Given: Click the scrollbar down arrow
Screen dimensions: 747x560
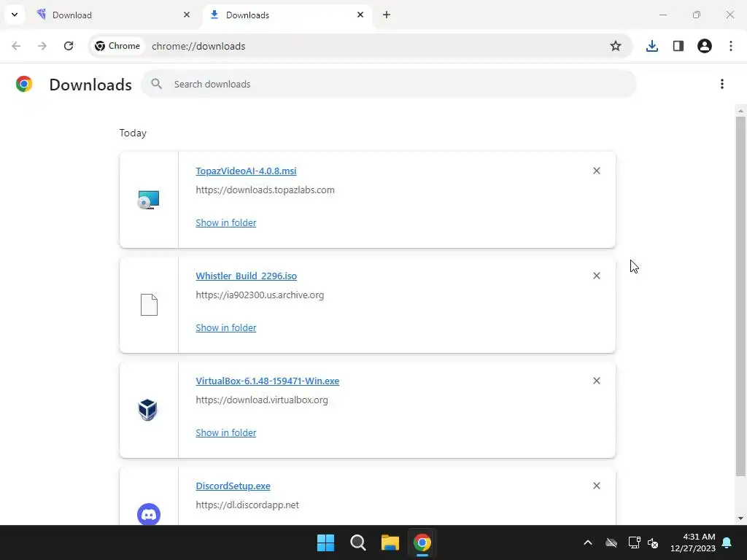Looking at the screenshot, I should pyautogui.click(x=740, y=518).
